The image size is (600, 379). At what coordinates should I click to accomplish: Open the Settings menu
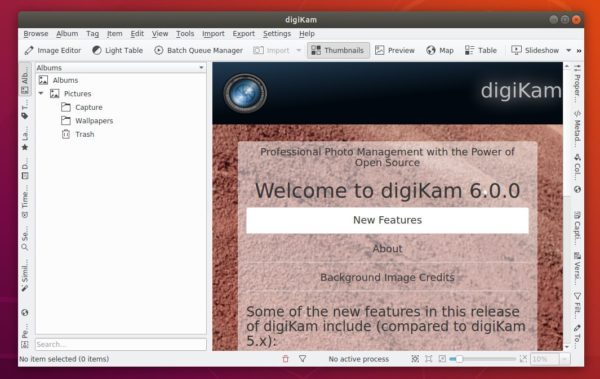(x=277, y=34)
